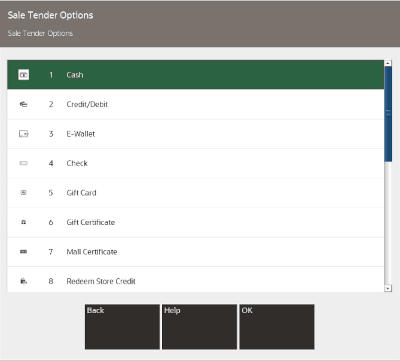The height and width of the screenshot is (361, 400).
Task: Choose the Redeem Store Credit label
Action: [101, 281]
